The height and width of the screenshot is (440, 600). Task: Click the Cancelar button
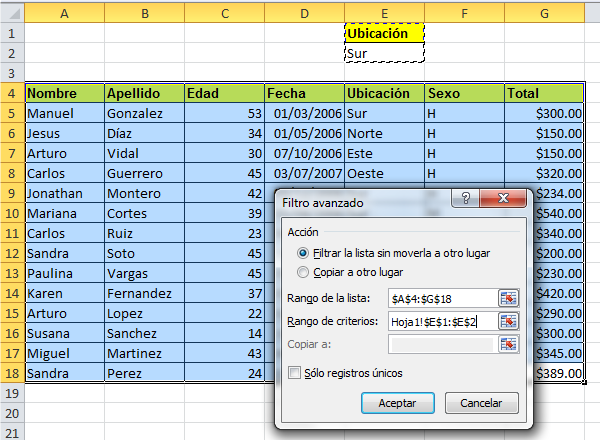click(x=481, y=403)
